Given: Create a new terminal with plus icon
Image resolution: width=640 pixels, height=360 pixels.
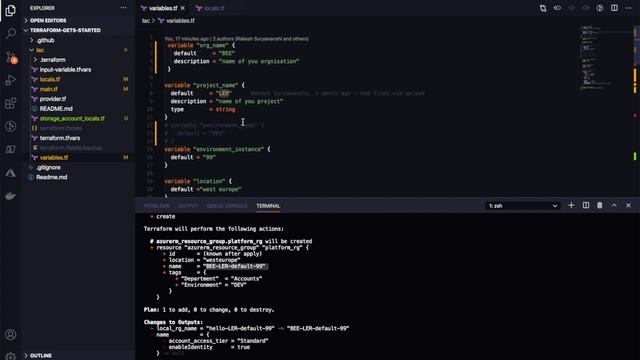Looking at the screenshot, I should pos(571,205).
